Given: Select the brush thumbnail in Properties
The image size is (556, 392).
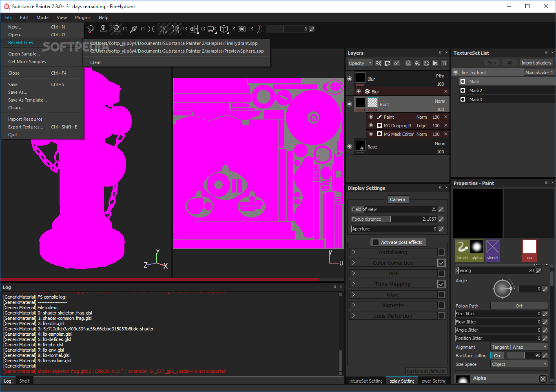Looking at the screenshot, I should click(463, 250).
